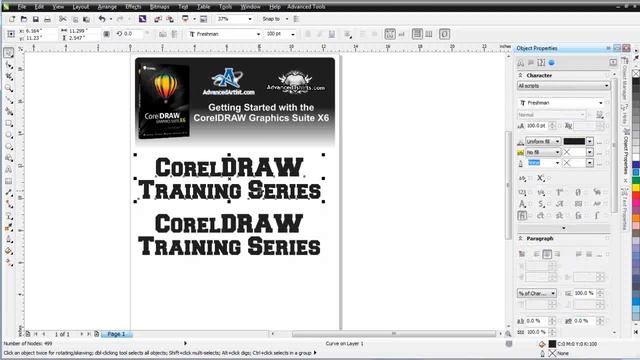
Task: Click the Open file icon
Action: [x=24, y=19]
